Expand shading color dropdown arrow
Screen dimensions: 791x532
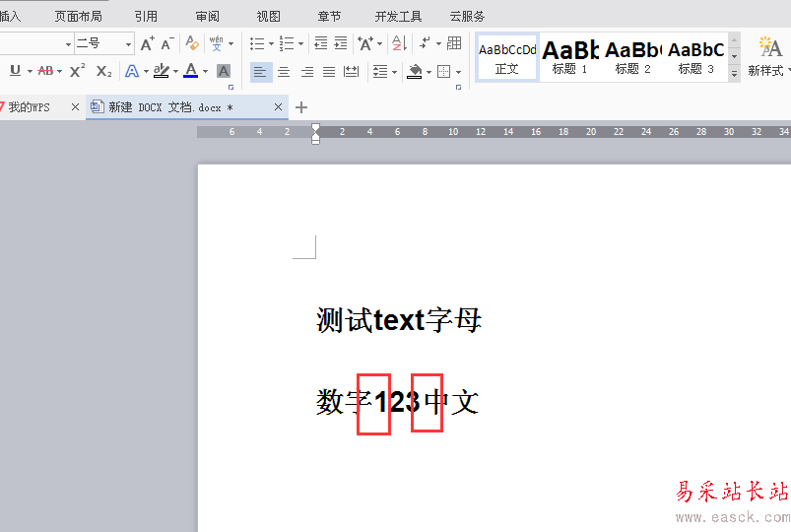428,72
